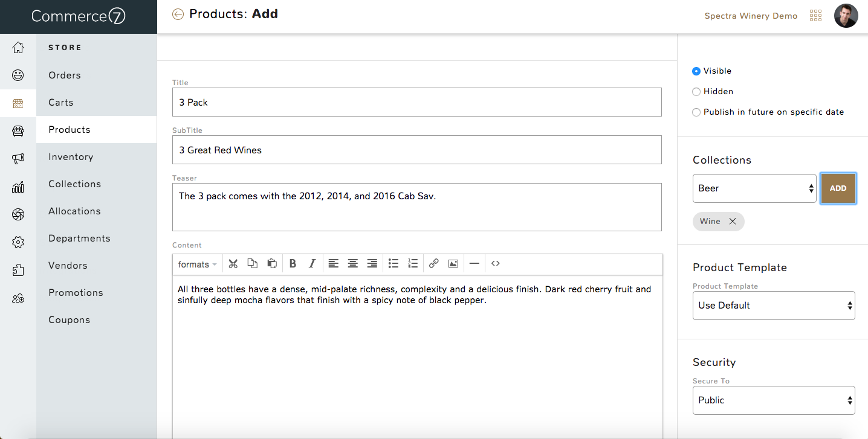Image resolution: width=868 pixels, height=439 pixels.
Task: Open the users and settings icon
Action: tap(18, 298)
